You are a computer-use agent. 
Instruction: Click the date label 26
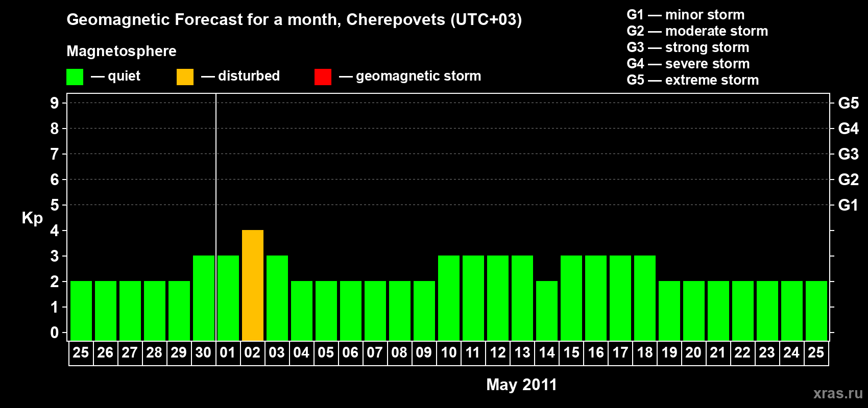[x=105, y=353]
